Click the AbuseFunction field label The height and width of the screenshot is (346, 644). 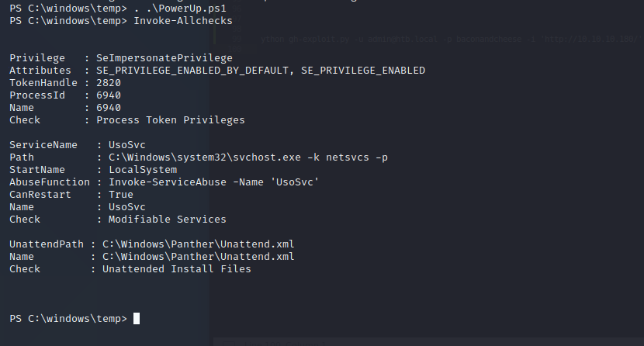click(x=47, y=182)
